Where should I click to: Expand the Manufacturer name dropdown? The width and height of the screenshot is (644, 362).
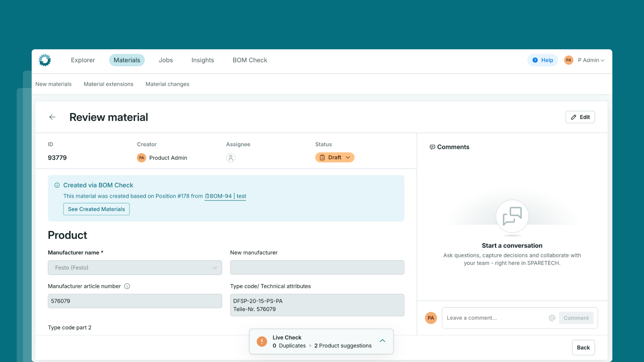[215, 267]
